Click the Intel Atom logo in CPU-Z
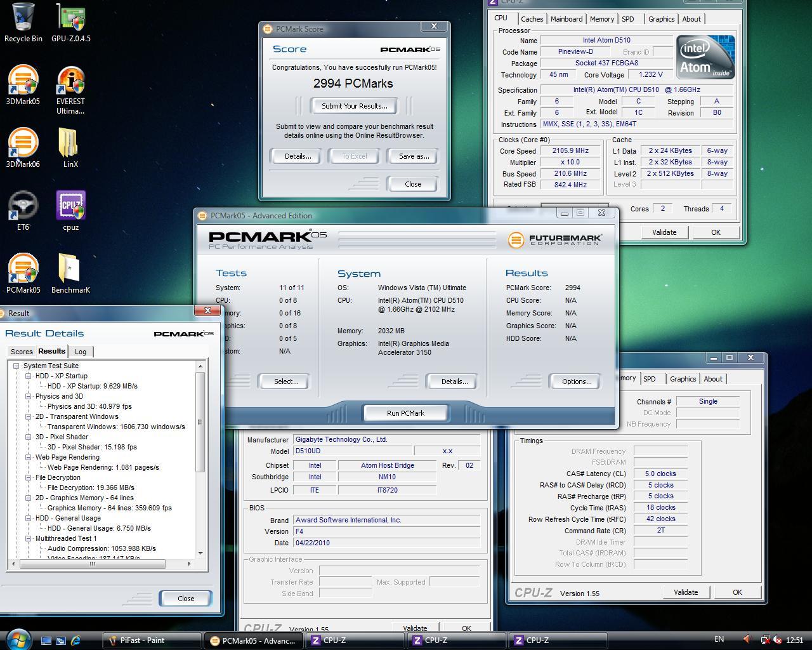This screenshot has width=812, height=650. point(705,57)
